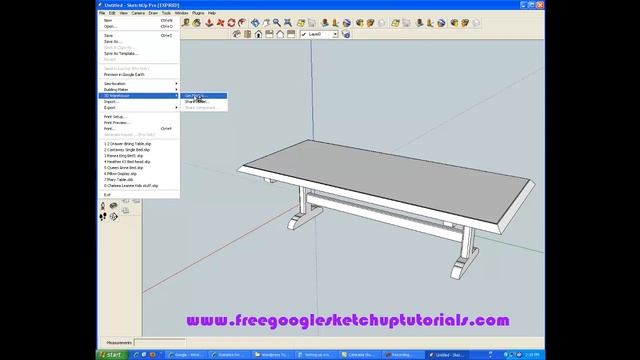Select the Section Plane tool
Screen dimensions: 640x360
click(113, 216)
